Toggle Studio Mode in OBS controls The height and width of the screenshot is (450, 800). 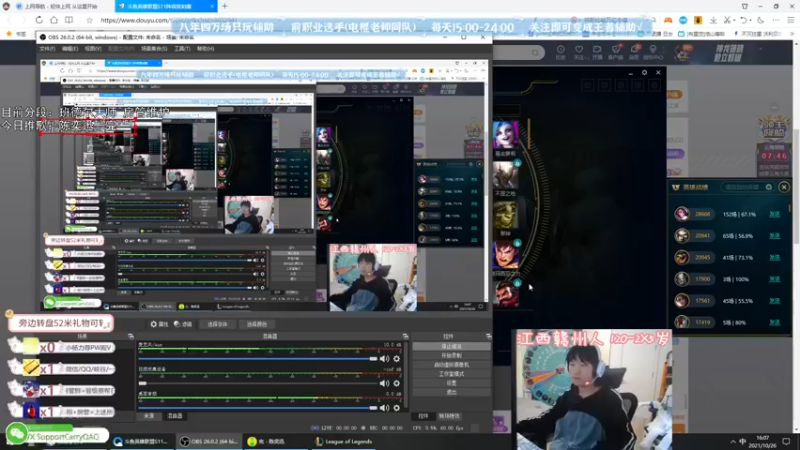452,374
